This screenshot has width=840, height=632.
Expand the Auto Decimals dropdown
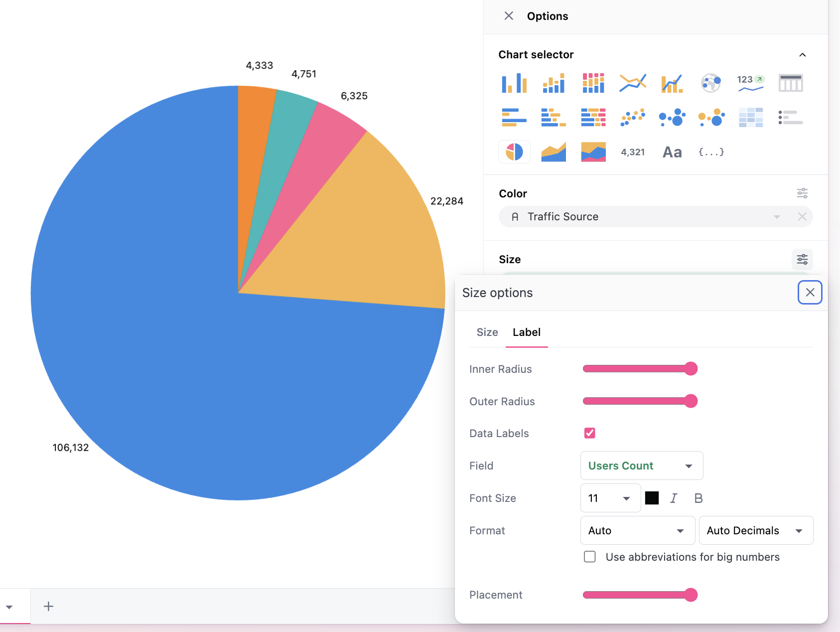[756, 530]
